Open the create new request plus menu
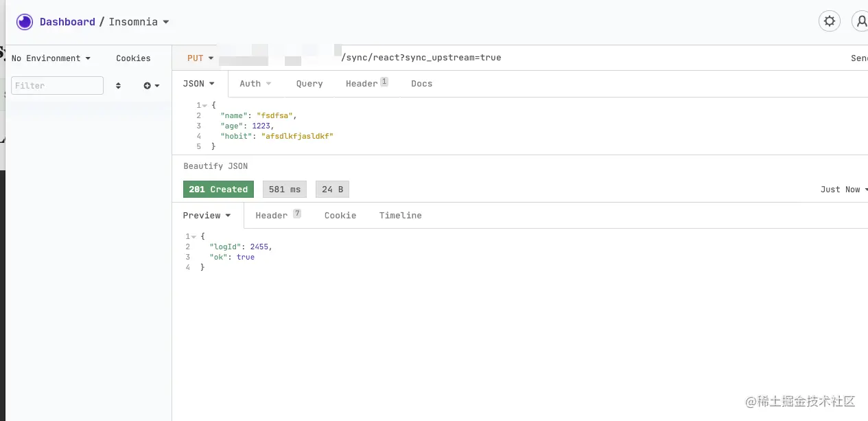Screen dimensions: 868x421 pyautogui.click(x=151, y=86)
